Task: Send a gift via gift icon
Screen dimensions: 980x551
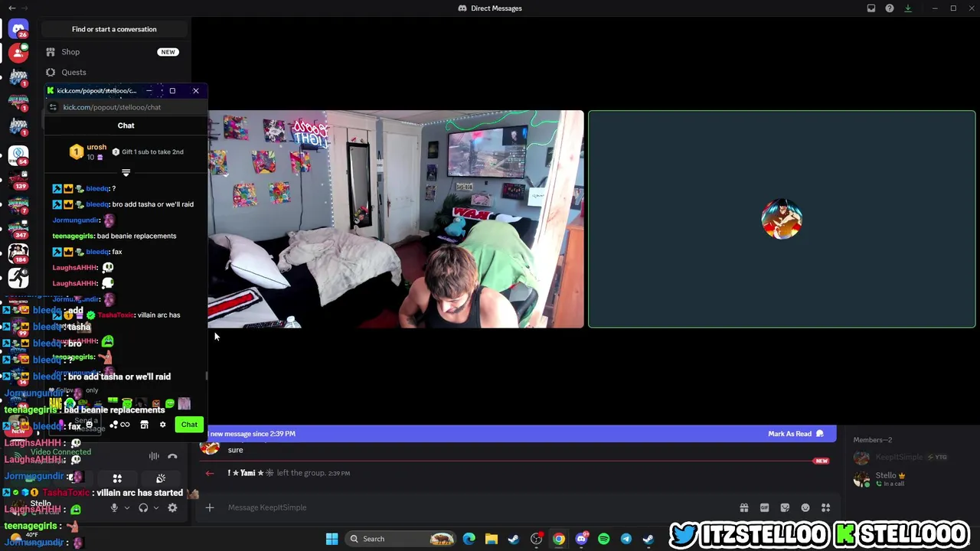Action: (x=743, y=507)
